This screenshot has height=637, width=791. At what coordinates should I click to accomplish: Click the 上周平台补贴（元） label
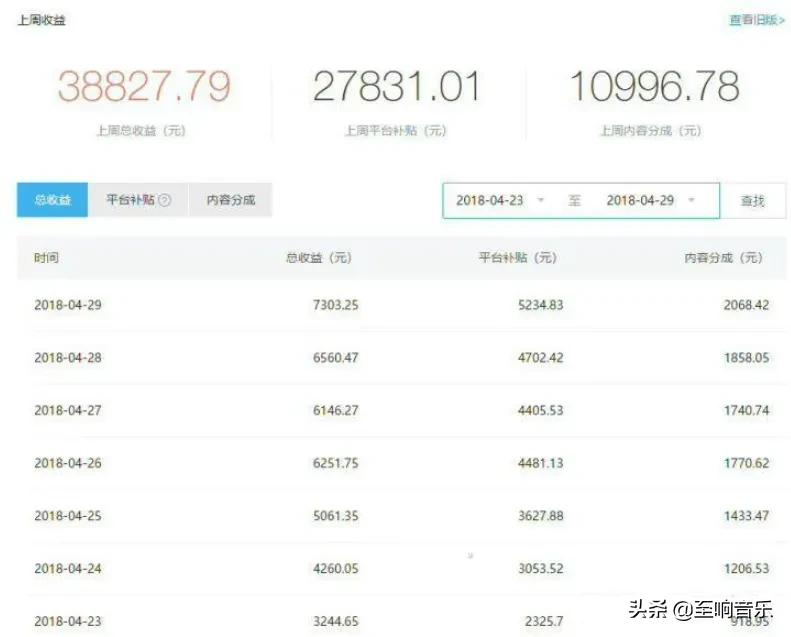click(396, 131)
